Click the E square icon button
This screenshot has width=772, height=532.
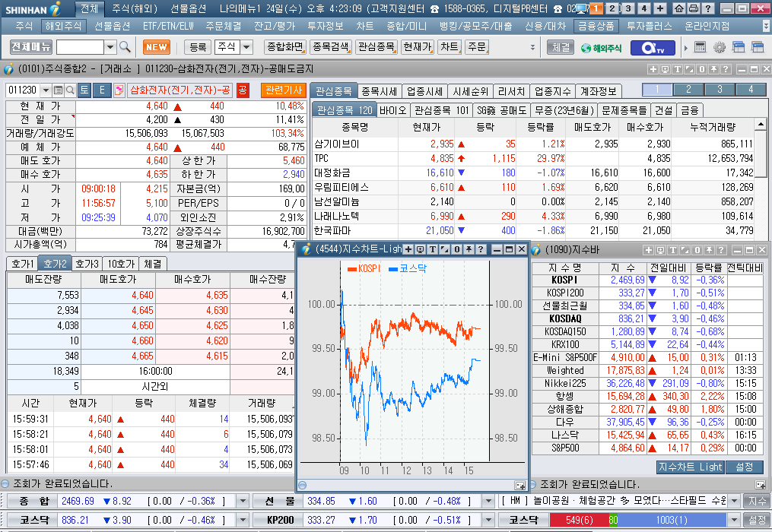(x=102, y=90)
